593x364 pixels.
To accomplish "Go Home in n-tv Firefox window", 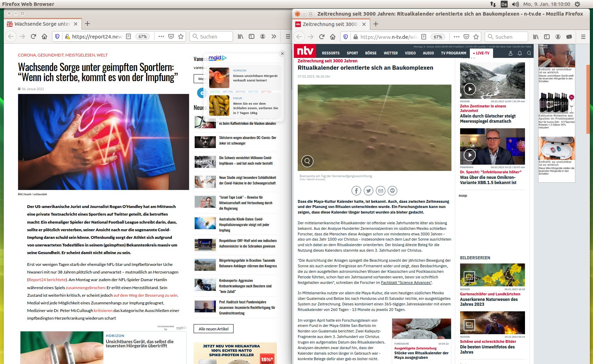I will tap(333, 37).
